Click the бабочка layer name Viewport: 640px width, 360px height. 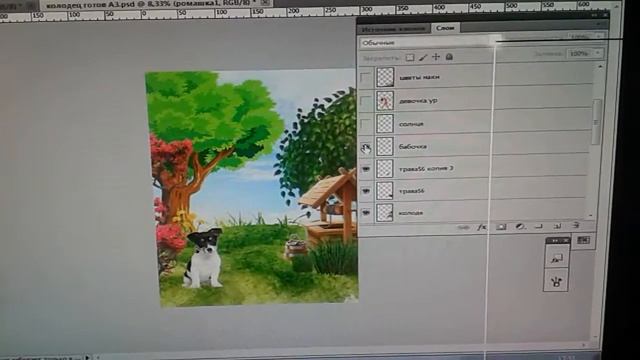point(413,147)
